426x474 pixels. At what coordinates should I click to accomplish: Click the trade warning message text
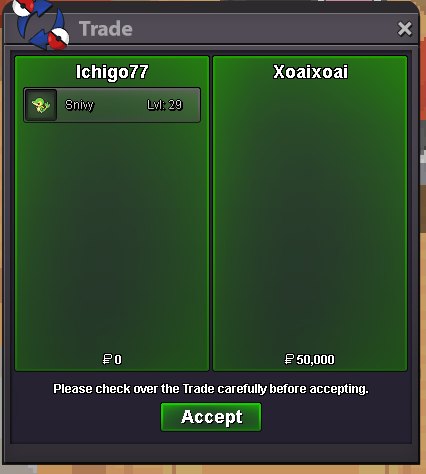point(211,389)
